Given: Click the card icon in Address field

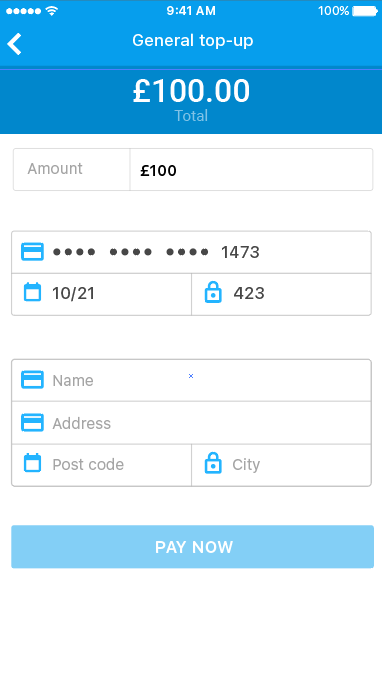Looking at the screenshot, I should (32, 422).
